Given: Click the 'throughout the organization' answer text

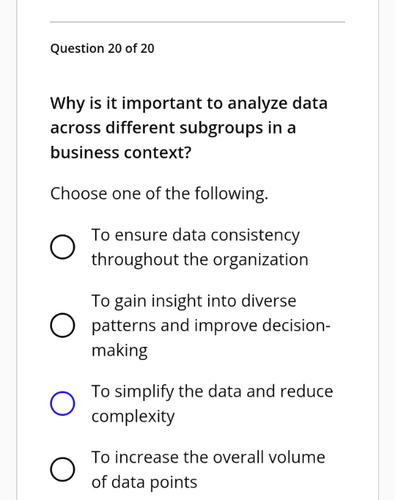Looking at the screenshot, I should [200, 260].
